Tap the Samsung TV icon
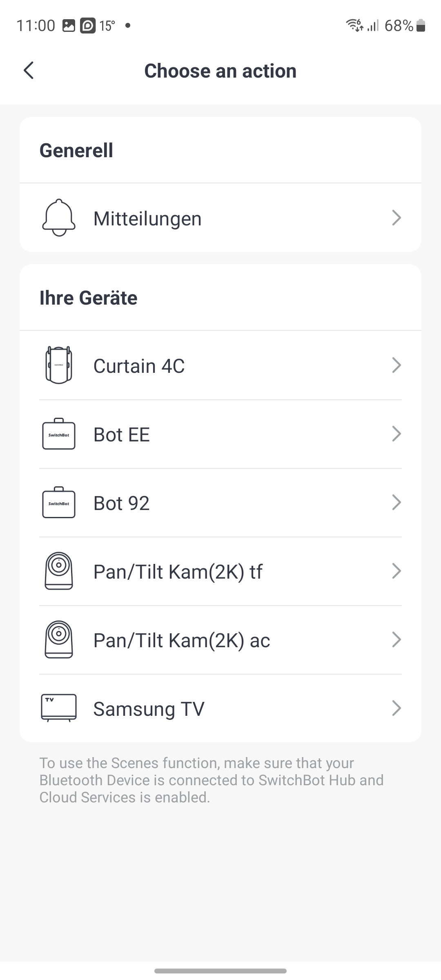Image resolution: width=441 pixels, height=980 pixels. coord(59,708)
